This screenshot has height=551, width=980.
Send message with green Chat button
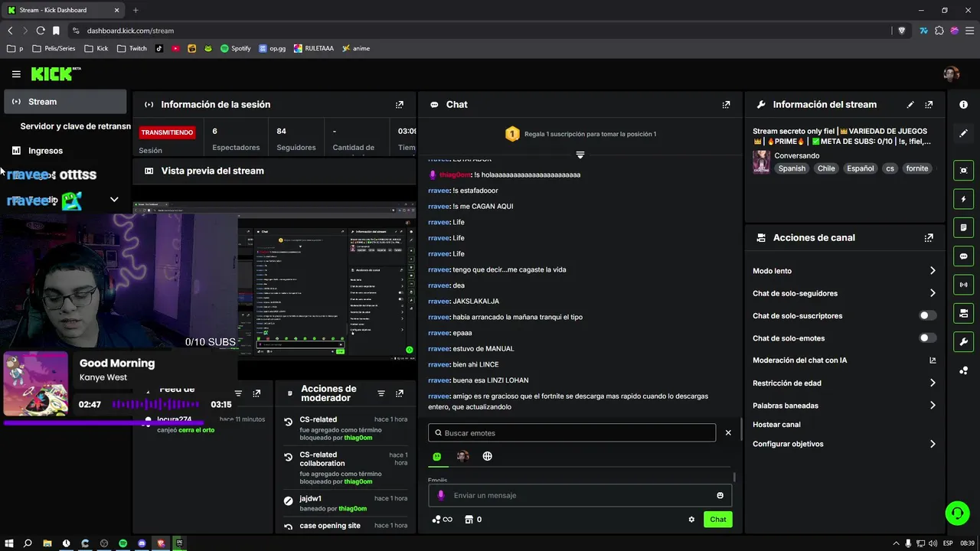click(717, 520)
